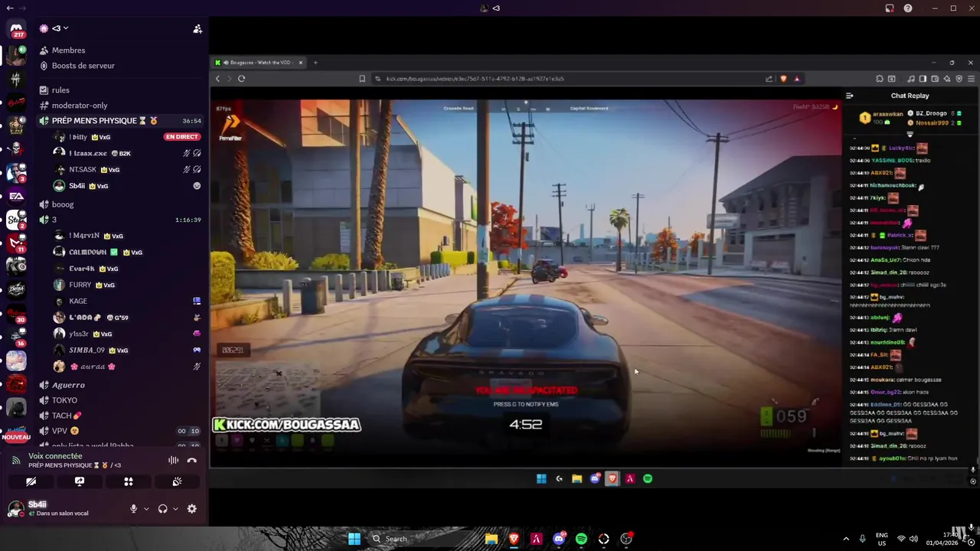Click voice connection signal icon

[16, 460]
